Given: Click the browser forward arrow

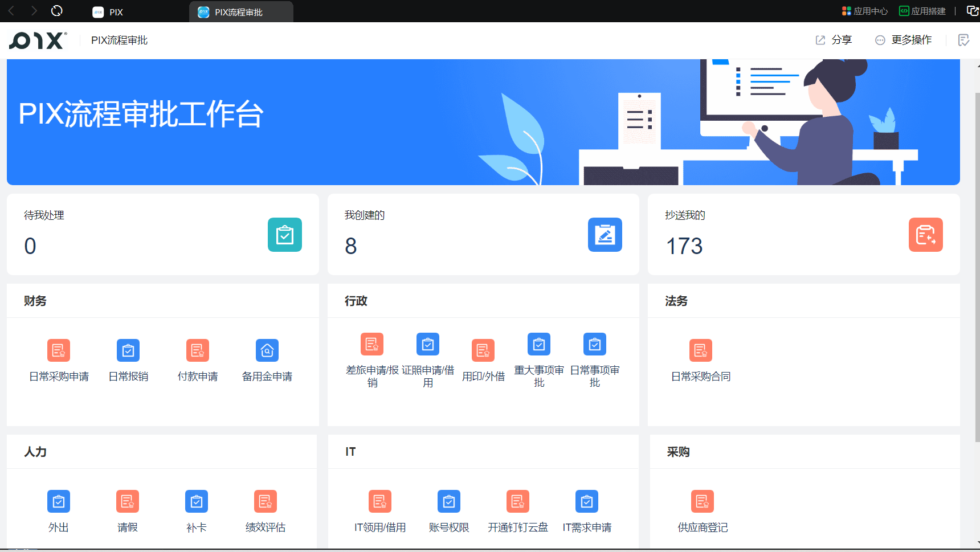Looking at the screenshot, I should pyautogui.click(x=34, y=11).
